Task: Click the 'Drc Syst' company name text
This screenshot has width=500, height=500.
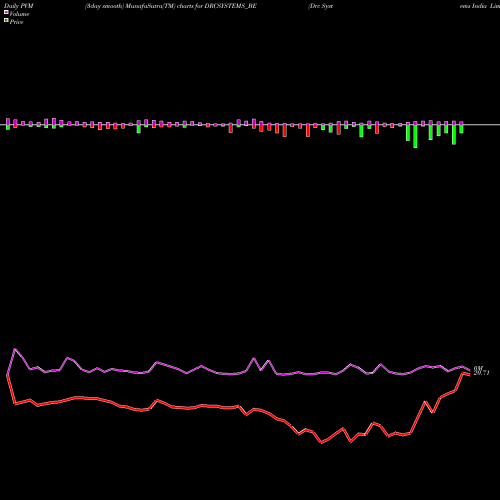Action: 320,6
